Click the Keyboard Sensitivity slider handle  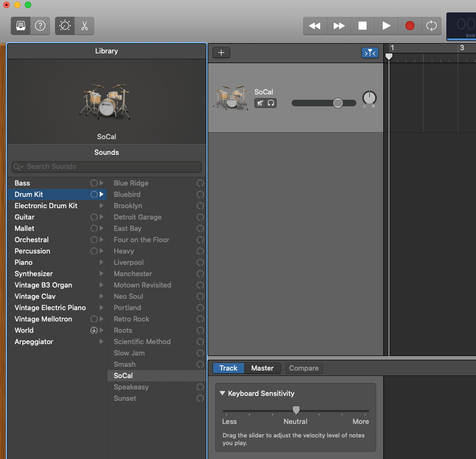[296, 410]
